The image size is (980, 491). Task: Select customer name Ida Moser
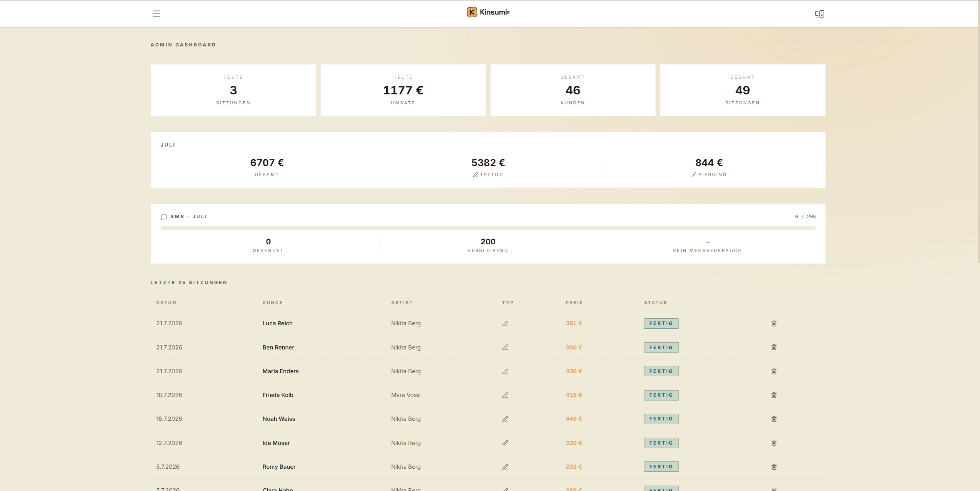(276, 443)
